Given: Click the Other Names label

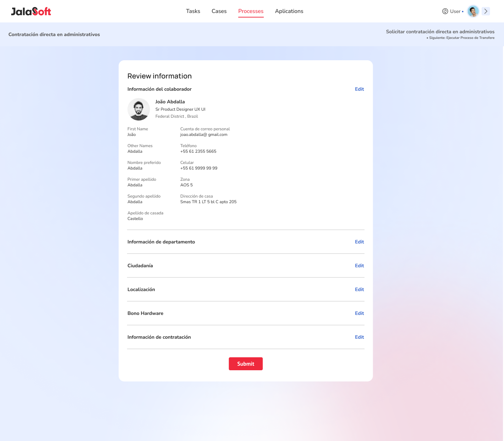Looking at the screenshot, I should [140, 146].
